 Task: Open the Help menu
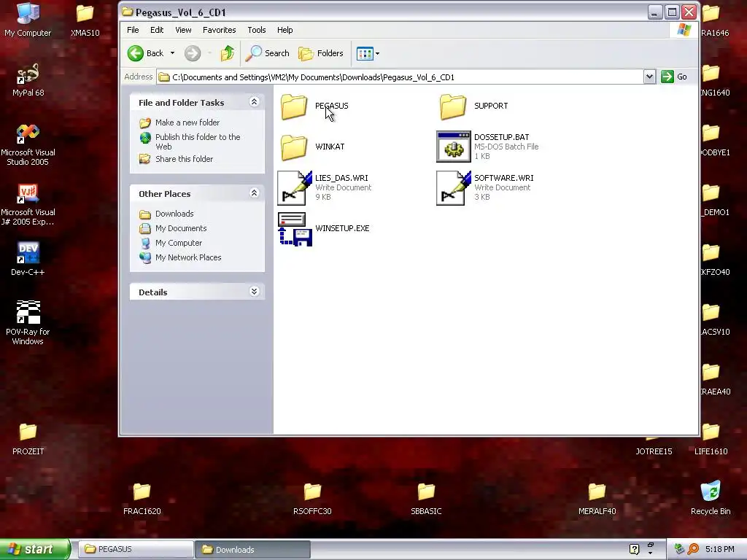[285, 30]
